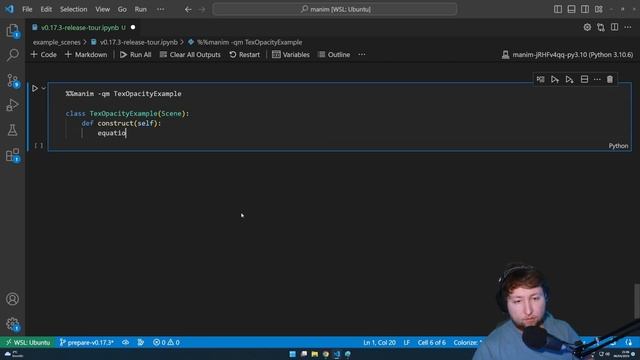Split the cell using toolbar icon
The width and height of the screenshot is (640, 360).
tap(584, 79)
